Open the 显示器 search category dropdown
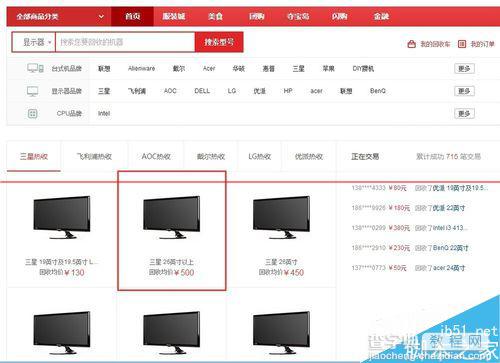The width and height of the screenshot is (500, 363). point(34,42)
